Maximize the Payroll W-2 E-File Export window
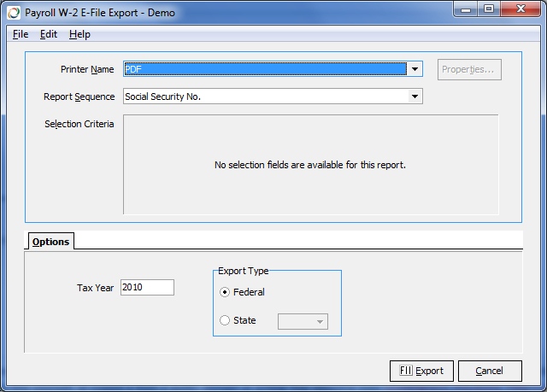Viewport: 547px width, 392px height. (490, 10)
